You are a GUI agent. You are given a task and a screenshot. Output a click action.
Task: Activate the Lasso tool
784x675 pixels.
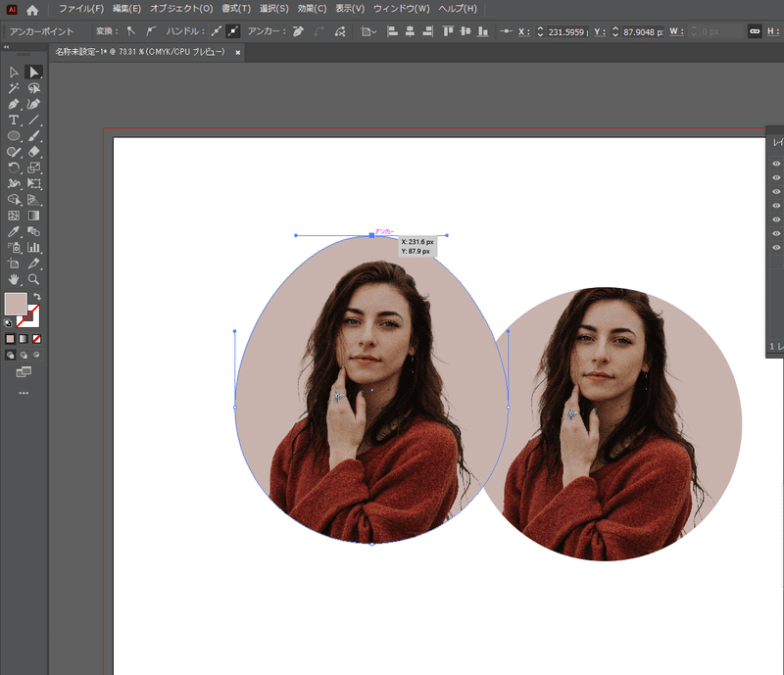[x=33, y=88]
